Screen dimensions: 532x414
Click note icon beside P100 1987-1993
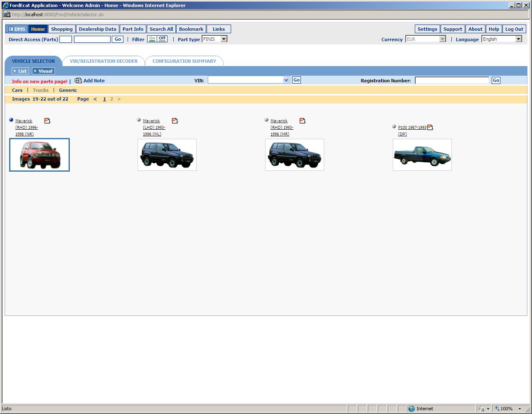click(430, 128)
